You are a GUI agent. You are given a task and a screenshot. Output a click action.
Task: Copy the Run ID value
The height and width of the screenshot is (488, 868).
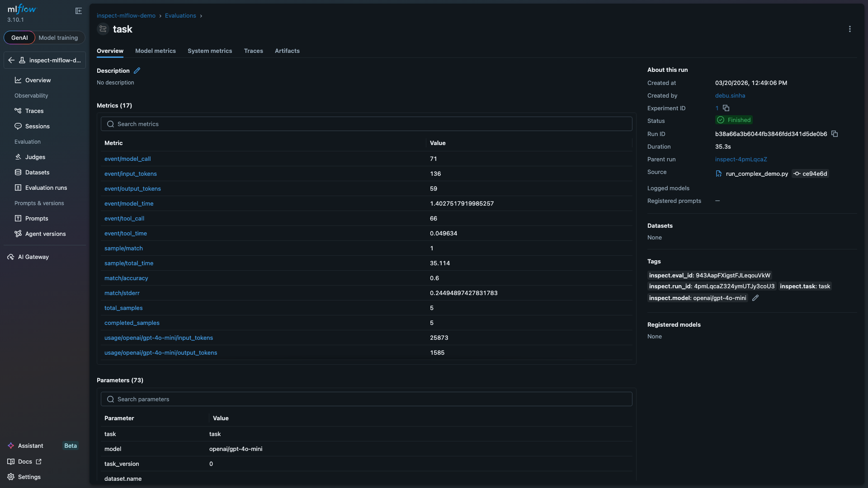click(835, 134)
